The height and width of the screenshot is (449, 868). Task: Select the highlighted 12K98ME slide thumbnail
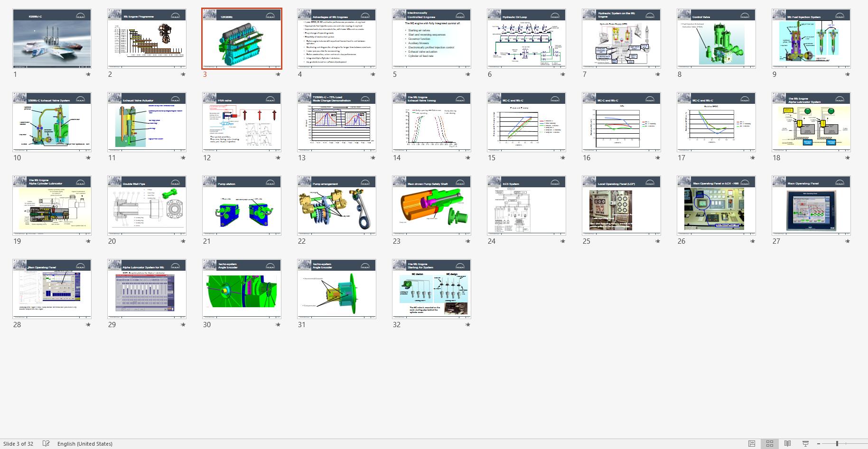242,38
